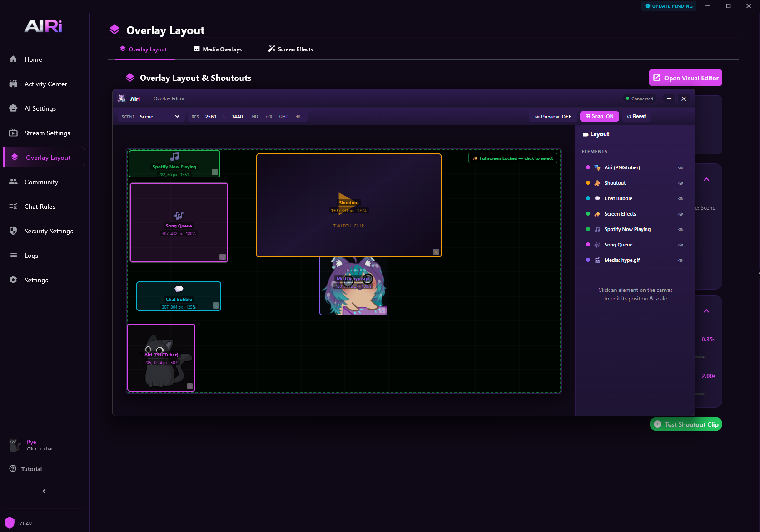
Task: Hide the Airi (PNGTuber) element with eye toggle
Action: 681,167
